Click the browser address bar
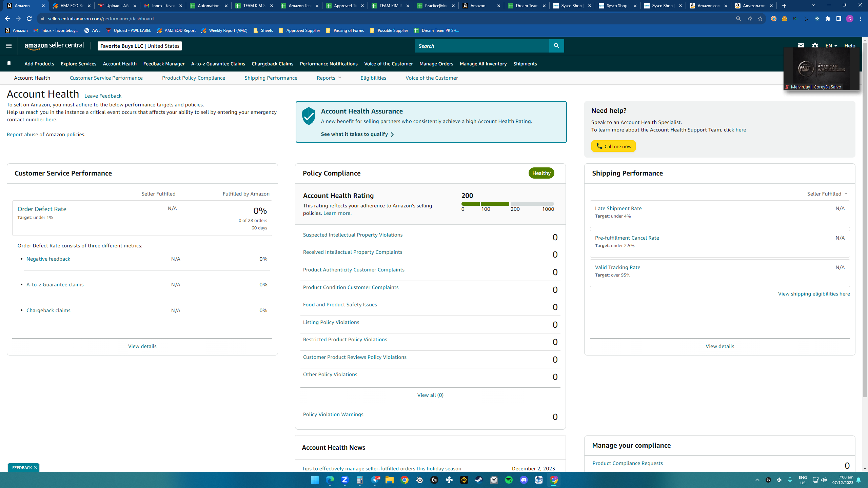This screenshot has height=488, width=868. 387,19
